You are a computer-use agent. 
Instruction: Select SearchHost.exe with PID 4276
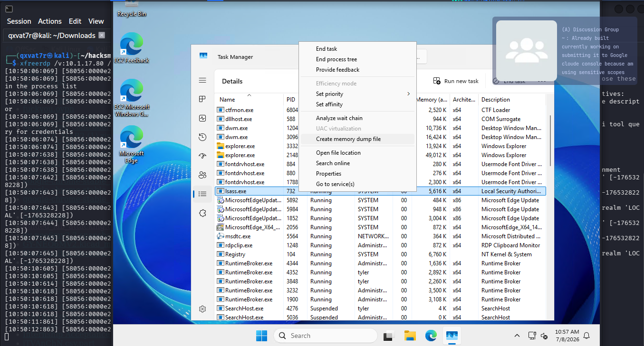[381, 309]
